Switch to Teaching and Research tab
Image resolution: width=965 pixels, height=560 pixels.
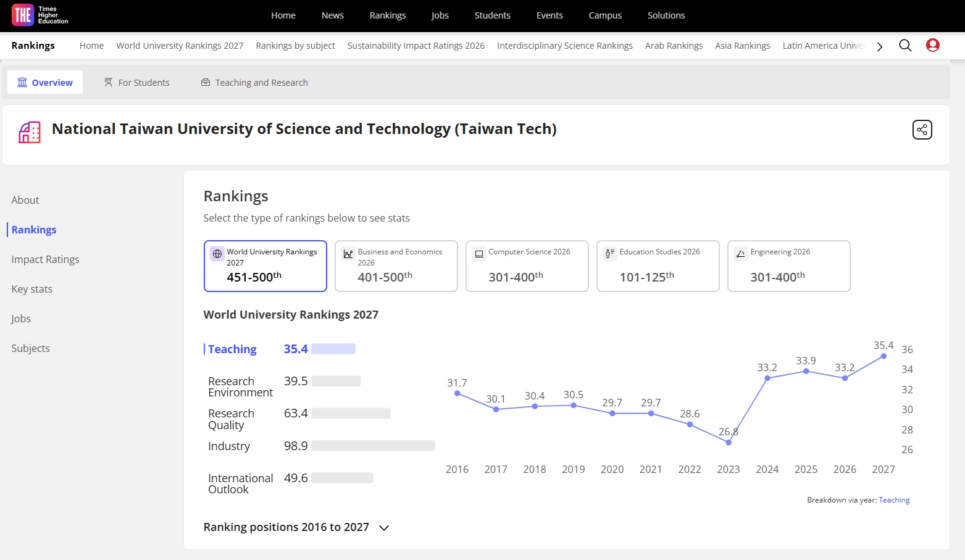[x=254, y=82]
